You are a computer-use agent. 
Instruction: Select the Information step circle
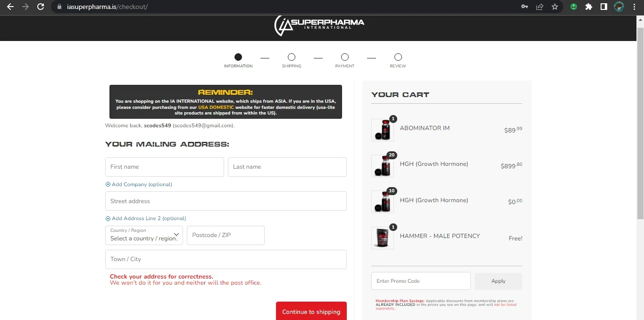pos(238,57)
